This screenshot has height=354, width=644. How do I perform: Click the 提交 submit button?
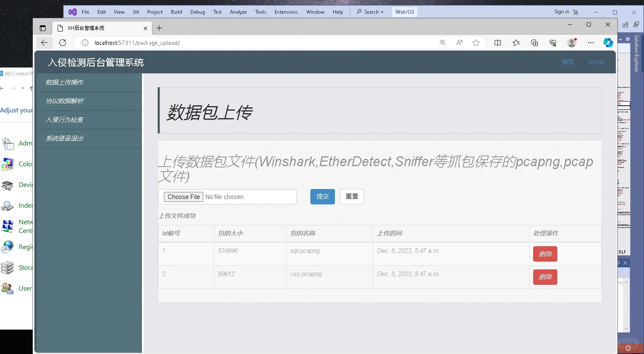322,196
